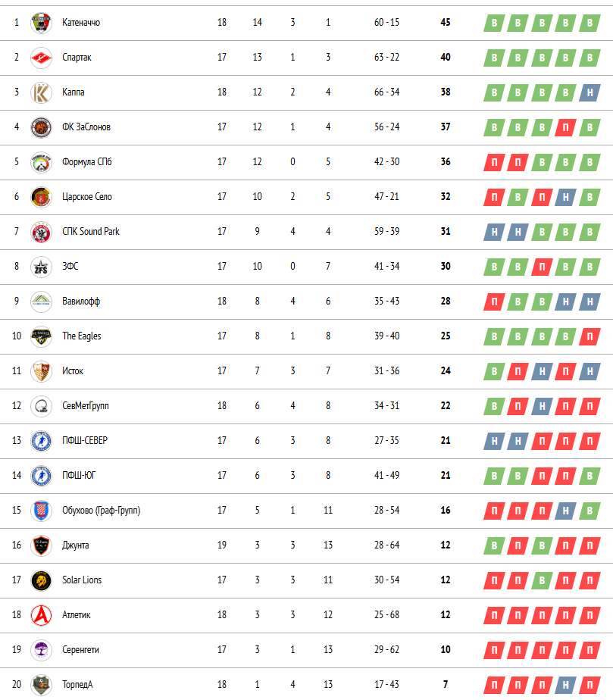Image resolution: width=613 pixels, height=700 pixels.
Task: Open the Формула СПб team link
Action: pos(87,161)
